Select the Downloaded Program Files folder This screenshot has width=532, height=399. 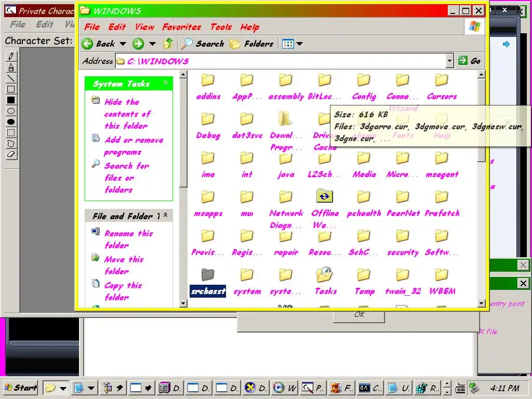pyautogui.click(x=286, y=131)
